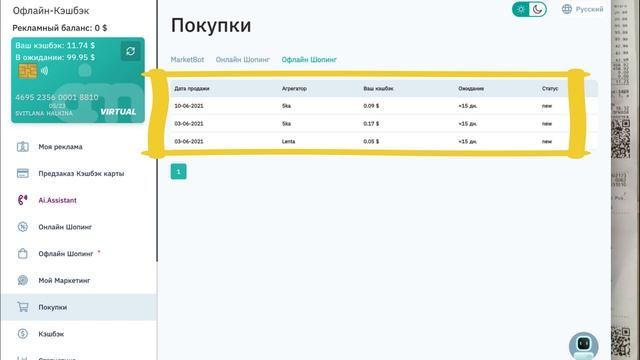Open Кэшбэк in the sidebar
The image size is (640, 360).
click(x=51, y=333)
